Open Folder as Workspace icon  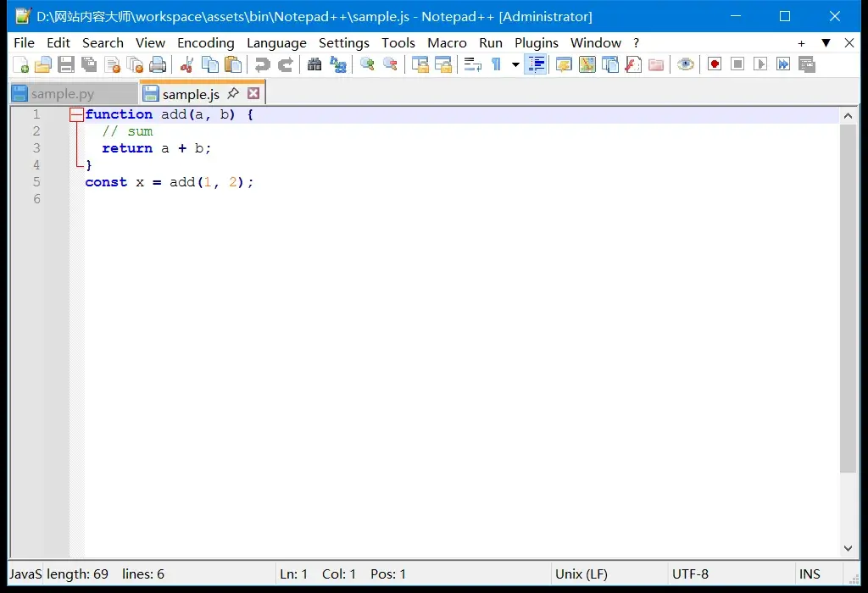click(656, 64)
